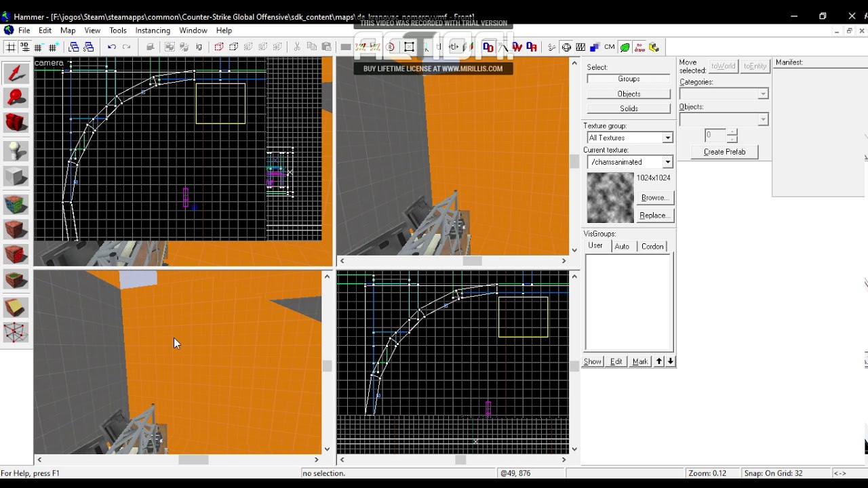868x488 pixels.
Task: Select the Apply Decals tool
Action: 16,254
